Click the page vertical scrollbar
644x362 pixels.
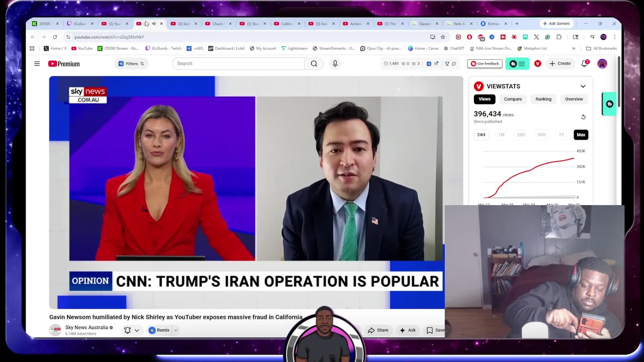tap(618, 80)
